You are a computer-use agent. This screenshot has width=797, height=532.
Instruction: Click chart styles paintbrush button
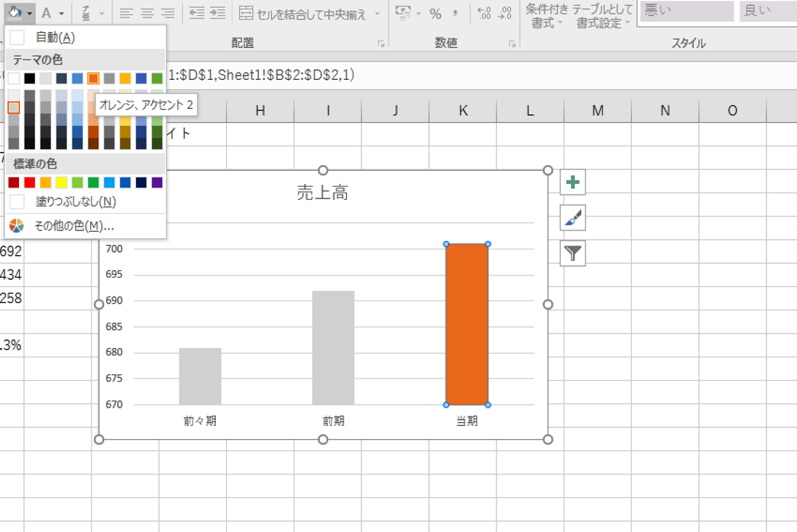(x=573, y=217)
